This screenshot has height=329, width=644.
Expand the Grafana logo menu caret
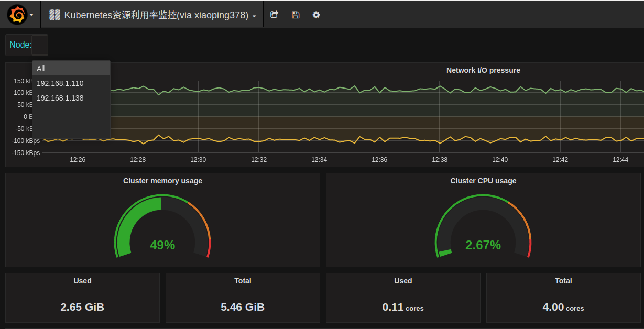click(31, 15)
